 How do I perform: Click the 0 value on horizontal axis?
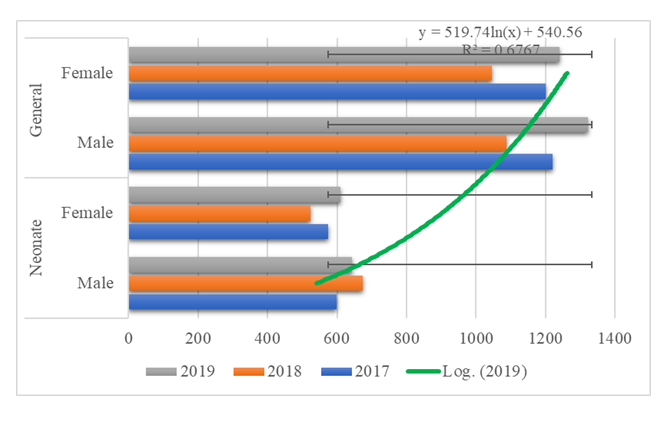(x=128, y=339)
